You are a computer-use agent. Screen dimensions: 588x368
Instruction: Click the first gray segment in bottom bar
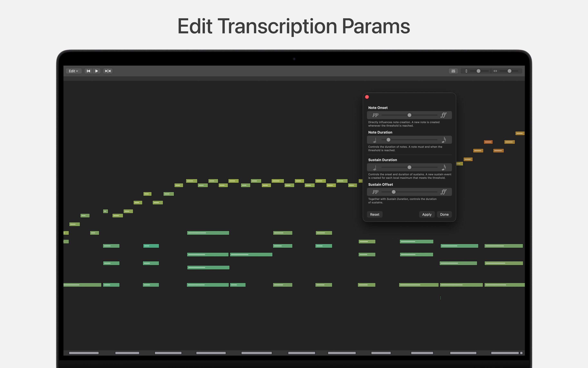point(84,353)
